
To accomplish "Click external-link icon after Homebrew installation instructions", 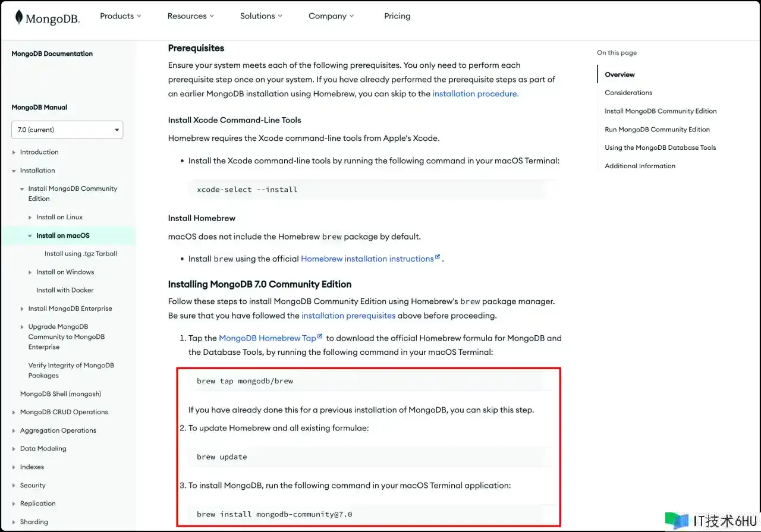I will click(438, 257).
